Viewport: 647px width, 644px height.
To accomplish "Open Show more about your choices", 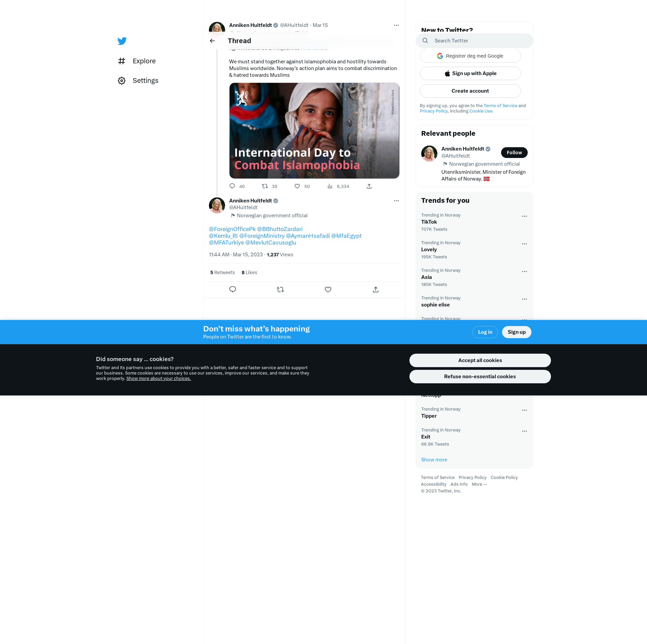I will coord(159,379).
